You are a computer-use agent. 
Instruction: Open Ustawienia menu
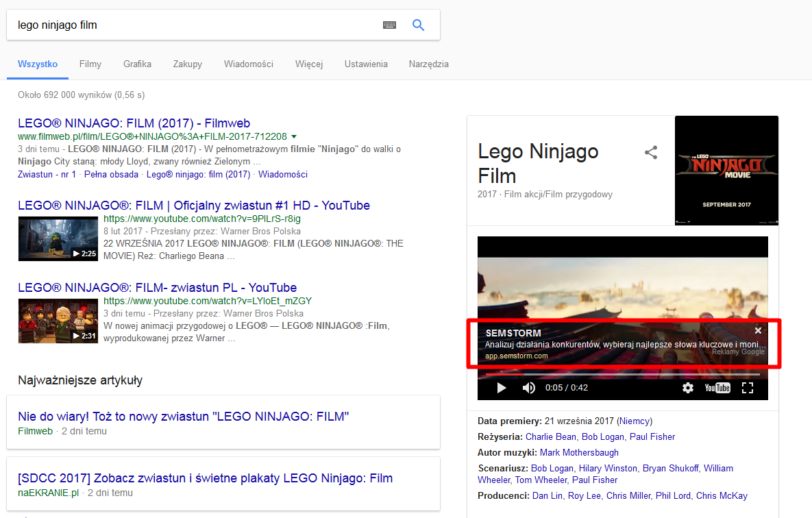click(366, 64)
